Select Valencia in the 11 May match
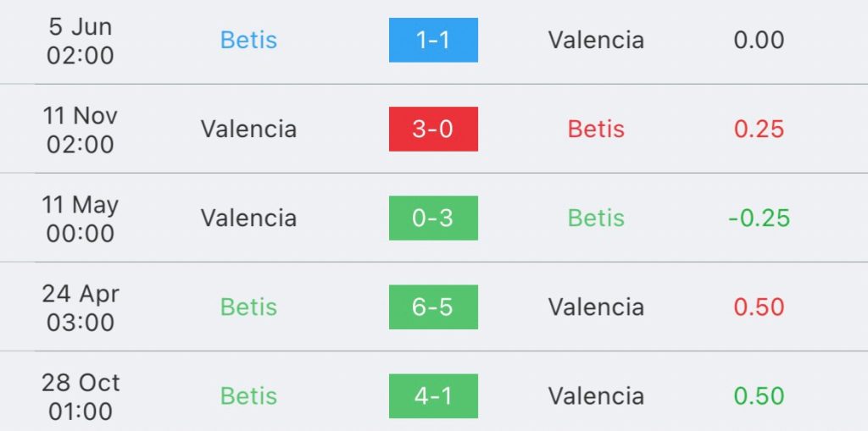868x431 pixels. [248, 218]
